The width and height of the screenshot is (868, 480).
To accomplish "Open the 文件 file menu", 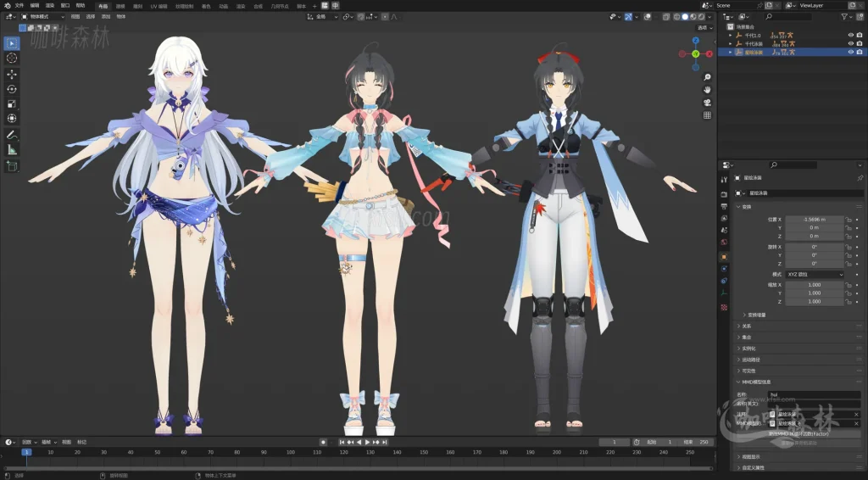I will coord(19,6).
